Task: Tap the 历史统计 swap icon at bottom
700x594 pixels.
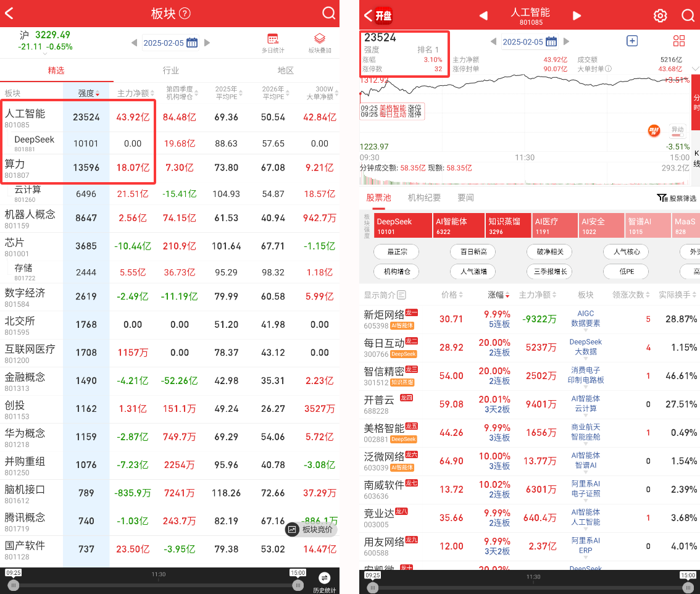Action: tap(324, 579)
